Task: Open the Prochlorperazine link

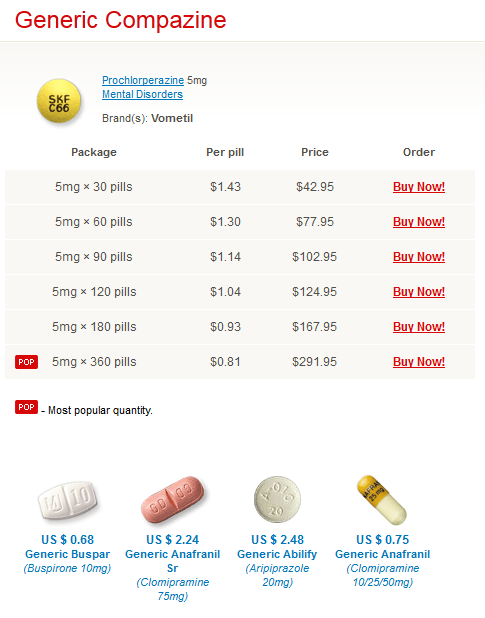Action: coord(143,80)
